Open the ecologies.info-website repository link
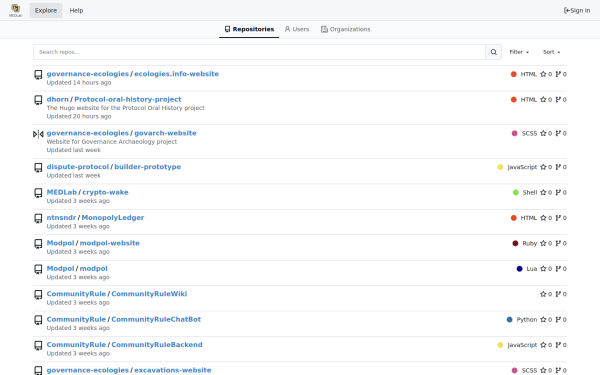Viewport: 600px width, 375px height. (x=176, y=74)
